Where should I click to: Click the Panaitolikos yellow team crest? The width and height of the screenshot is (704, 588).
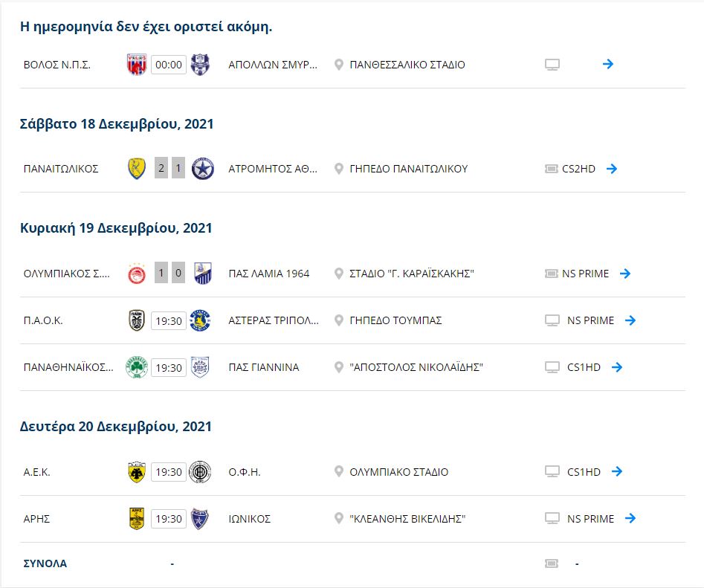point(135,169)
